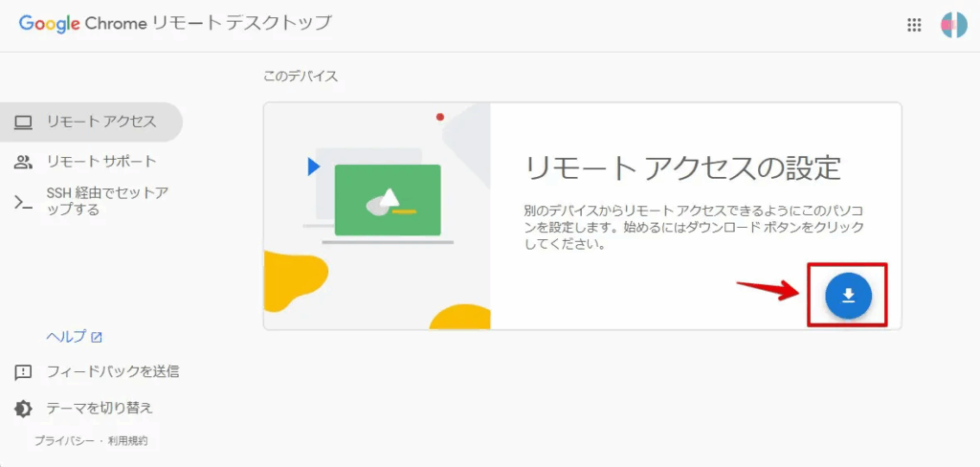
Task: Open the プライバシー link
Action: tap(64, 441)
